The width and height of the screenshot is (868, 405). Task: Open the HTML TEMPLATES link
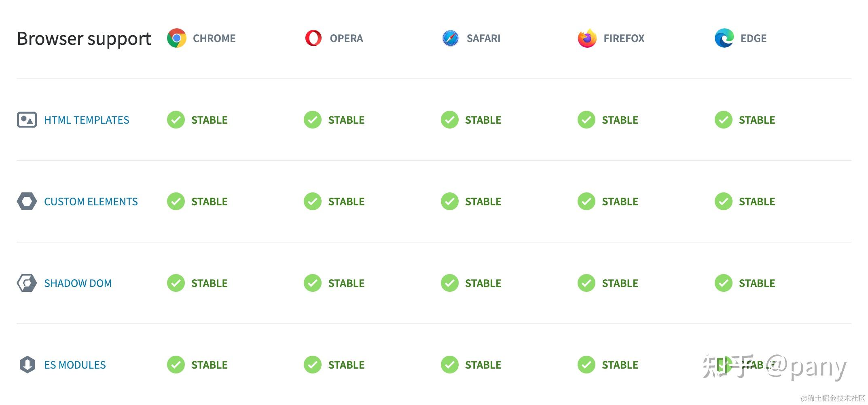(87, 120)
